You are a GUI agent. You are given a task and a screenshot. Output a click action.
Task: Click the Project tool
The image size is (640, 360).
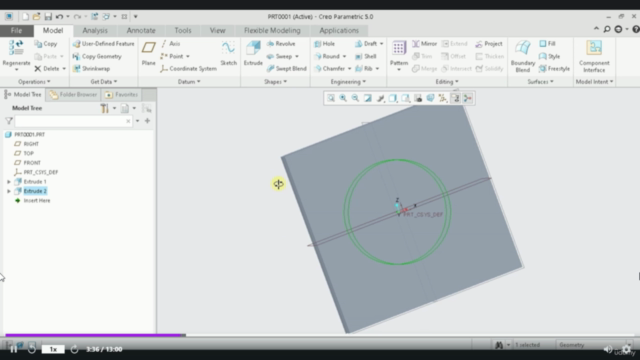coord(489,44)
